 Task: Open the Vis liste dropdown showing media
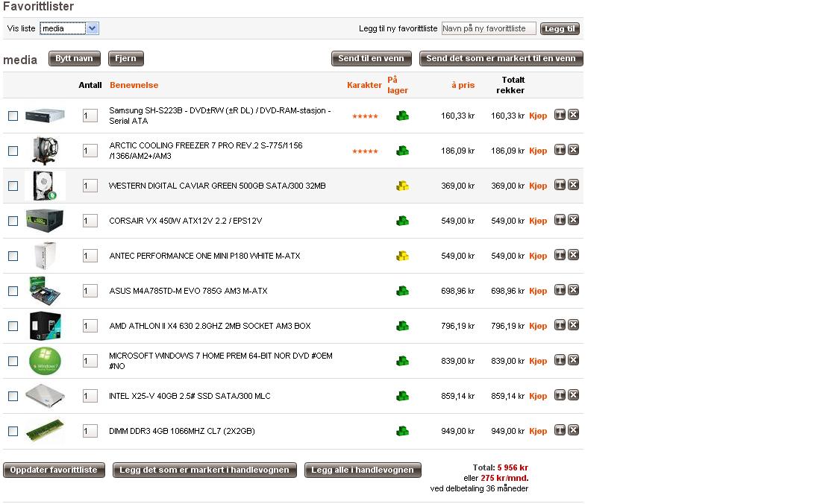tap(69, 28)
